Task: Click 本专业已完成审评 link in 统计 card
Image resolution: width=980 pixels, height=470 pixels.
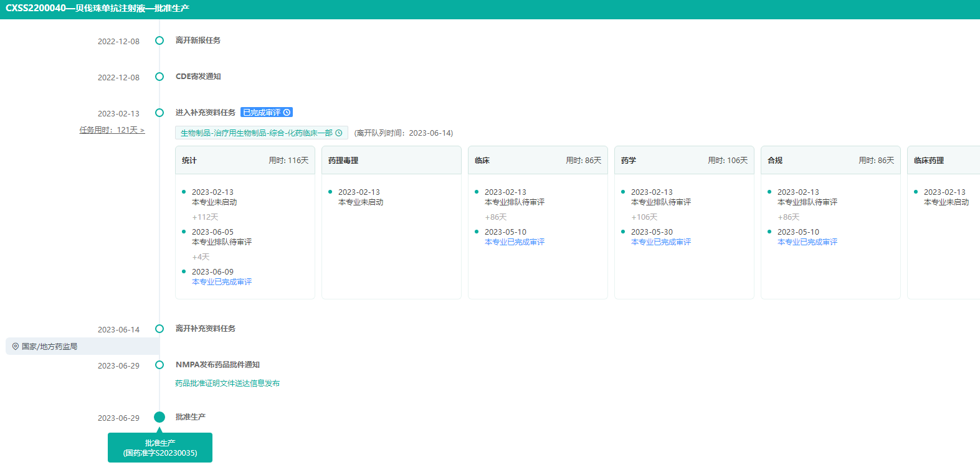Action: click(222, 282)
